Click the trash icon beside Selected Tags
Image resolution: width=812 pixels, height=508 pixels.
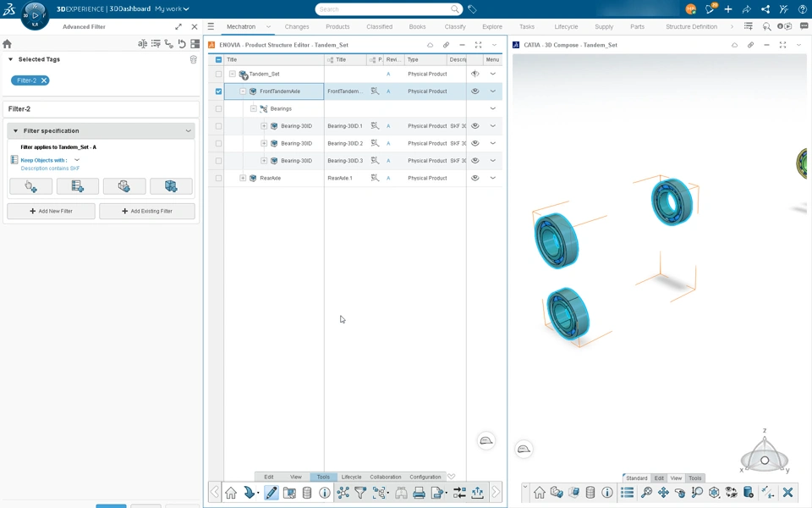click(x=193, y=59)
